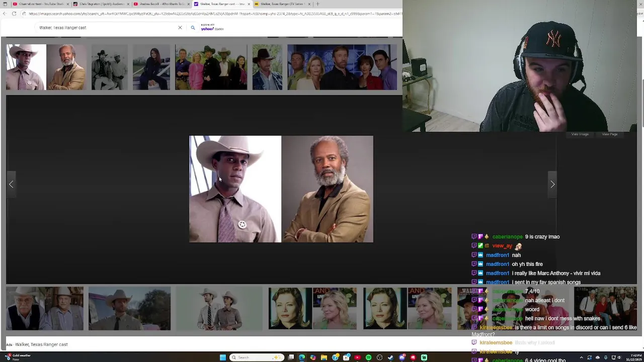Click the 'Walker, Texas Ranger cast' ads text
This screenshot has width=644, height=362.
[x=41, y=344]
